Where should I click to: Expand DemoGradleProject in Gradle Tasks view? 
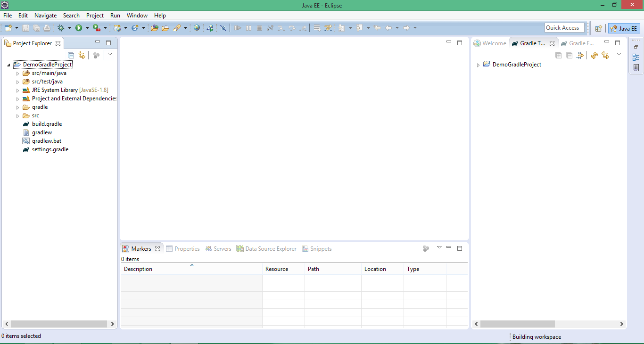point(478,65)
